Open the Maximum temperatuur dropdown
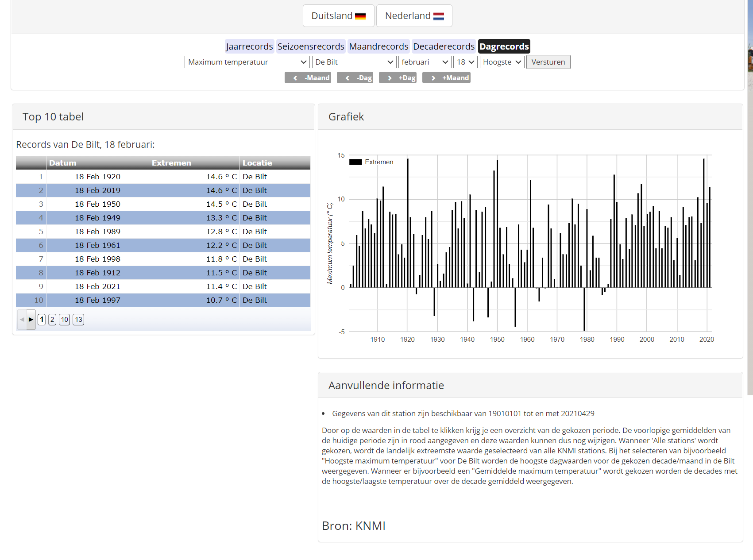Screen dimensions: 753x560 point(247,62)
